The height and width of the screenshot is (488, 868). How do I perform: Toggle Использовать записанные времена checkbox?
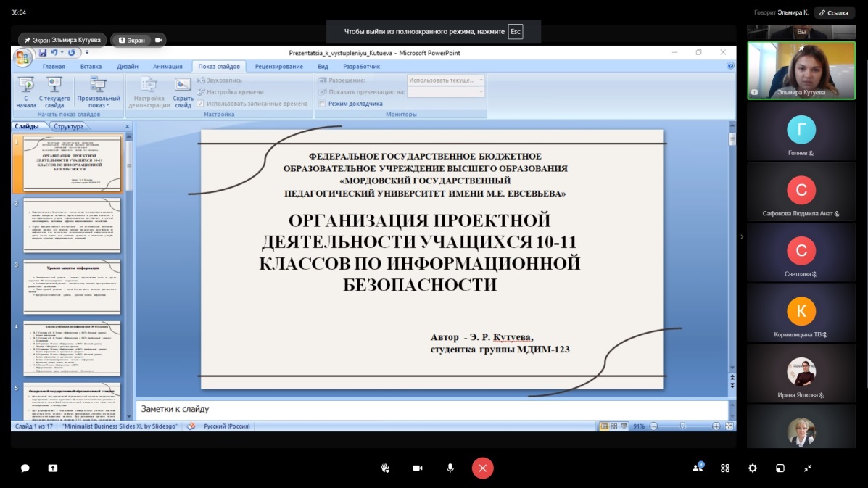(x=201, y=104)
